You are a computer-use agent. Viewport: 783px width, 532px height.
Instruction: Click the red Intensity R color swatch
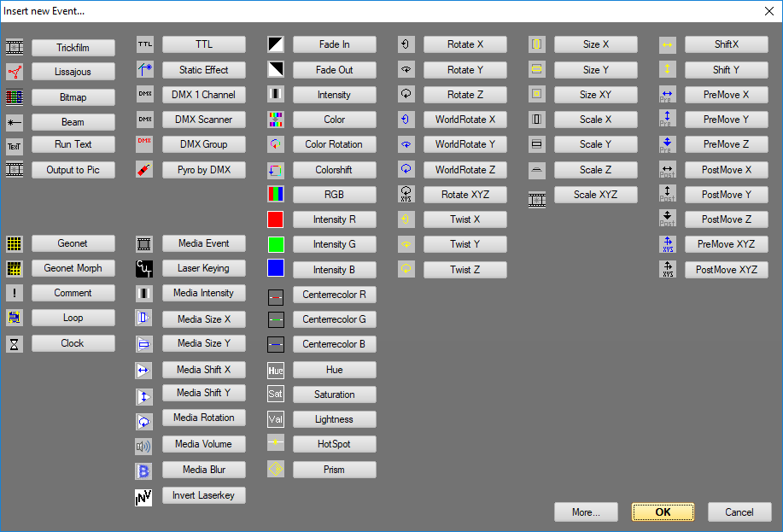[x=275, y=219]
